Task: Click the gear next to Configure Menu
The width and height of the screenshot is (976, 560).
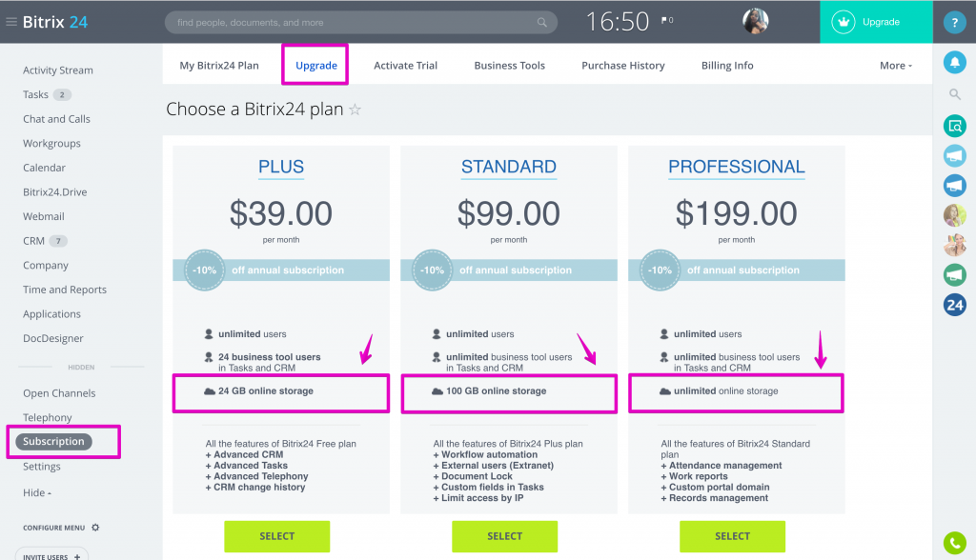Action: click(95, 527)
